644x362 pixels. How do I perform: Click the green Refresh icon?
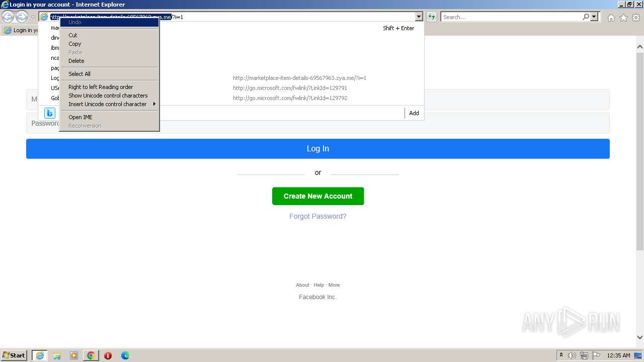(432, 17)
